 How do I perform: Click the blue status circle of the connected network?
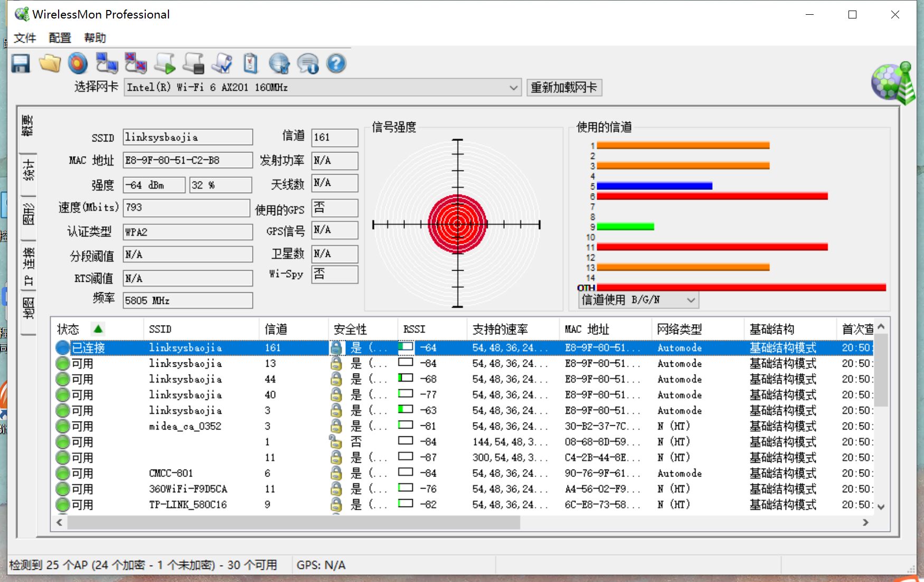pos(63,348)
